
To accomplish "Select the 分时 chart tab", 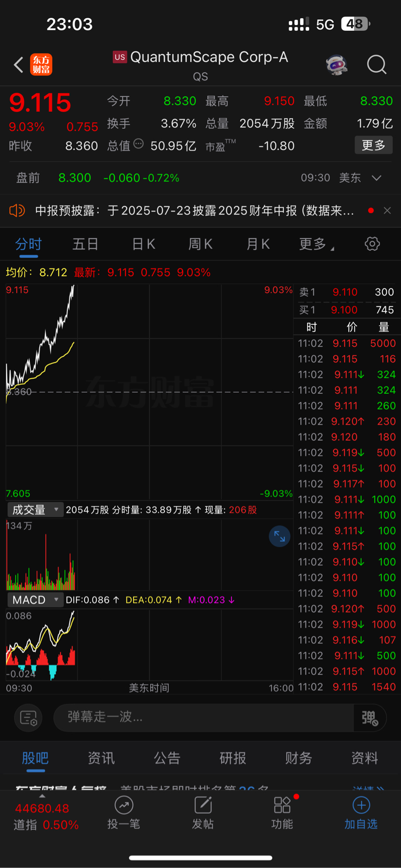I will coord(28,244).
